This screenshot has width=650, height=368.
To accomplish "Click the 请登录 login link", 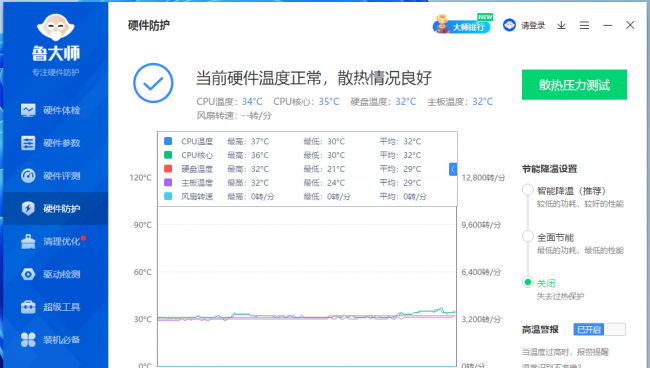I will pos(533,26).
